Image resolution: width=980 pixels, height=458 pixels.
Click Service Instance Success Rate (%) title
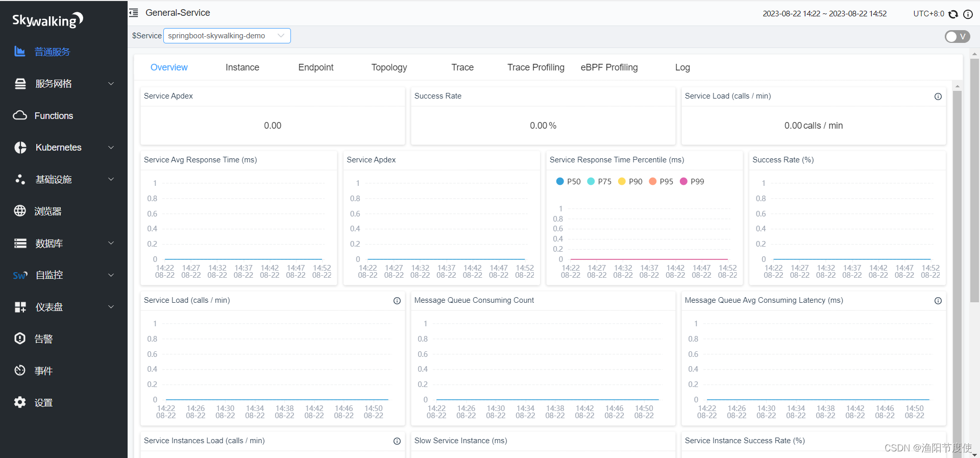tap(745, 441)
